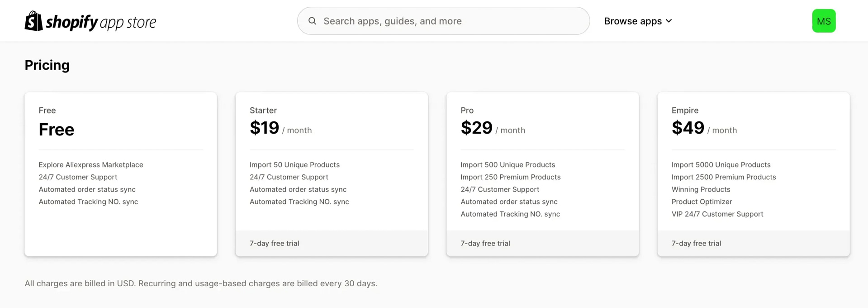This screenshot has width=868, height=308.
Task: Click 'Explore Aliexpress Marketplace' feature
Action: [x=91, y=165]
